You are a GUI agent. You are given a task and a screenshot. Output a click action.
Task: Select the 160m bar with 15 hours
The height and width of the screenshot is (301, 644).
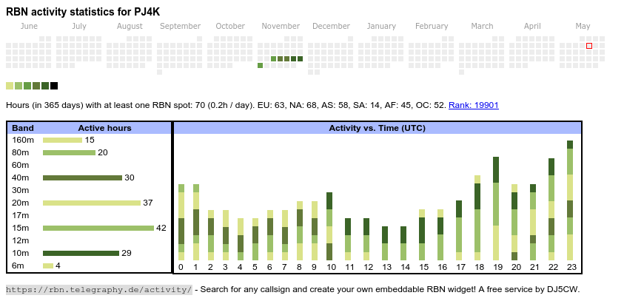tap(62, 140)
